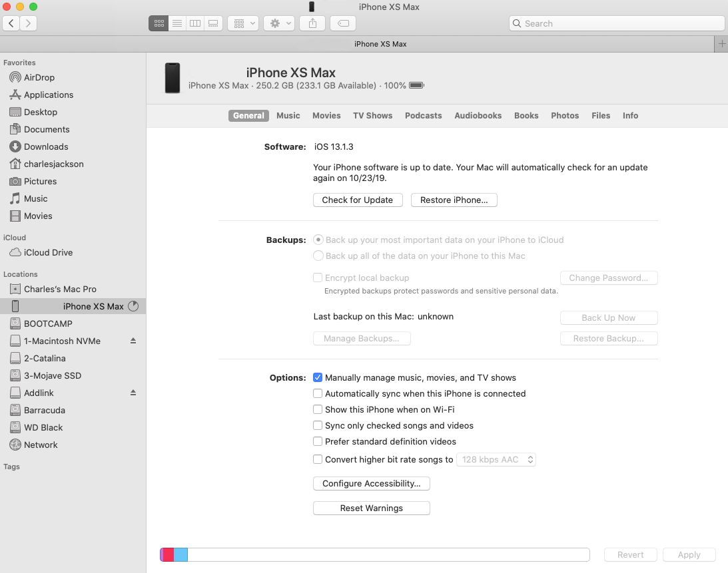
Task: Open the 128 kbps AAC dropdown
Action: tap(496, 459)
